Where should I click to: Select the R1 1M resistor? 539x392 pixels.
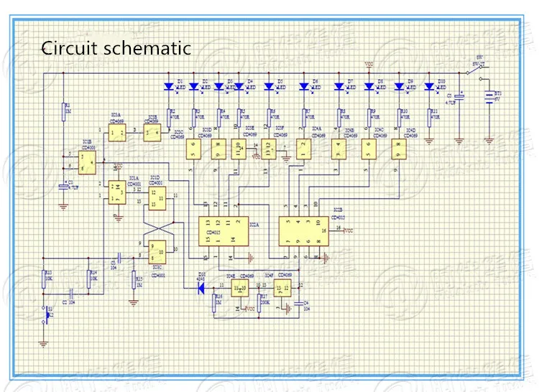(x=63, y=111)
